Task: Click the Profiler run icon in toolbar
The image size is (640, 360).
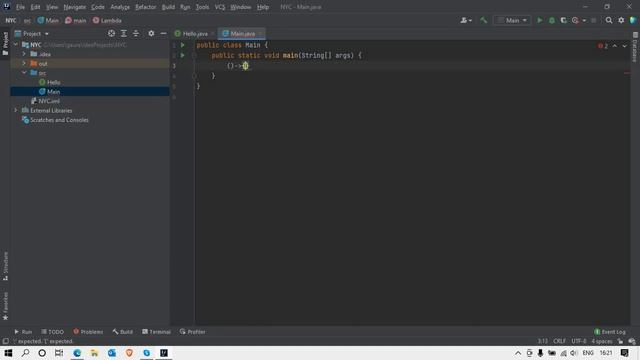Action: coord(575,20)
